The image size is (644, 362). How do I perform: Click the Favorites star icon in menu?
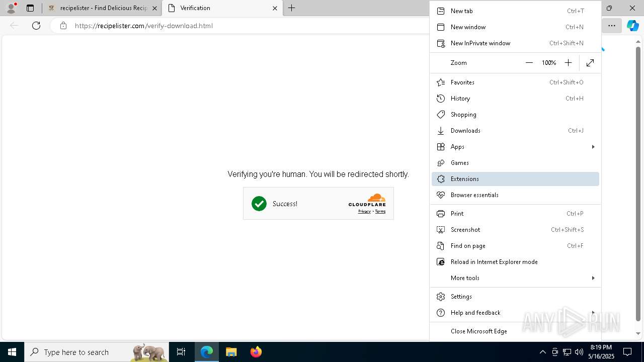click(441, 82)
